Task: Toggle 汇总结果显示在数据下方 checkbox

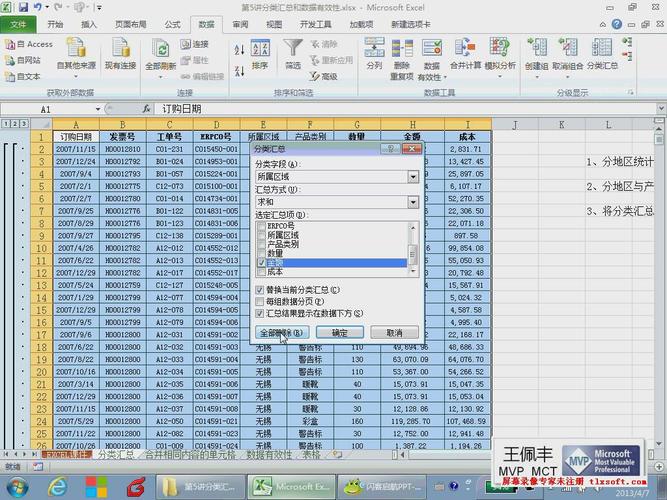Action: [259, 314]
